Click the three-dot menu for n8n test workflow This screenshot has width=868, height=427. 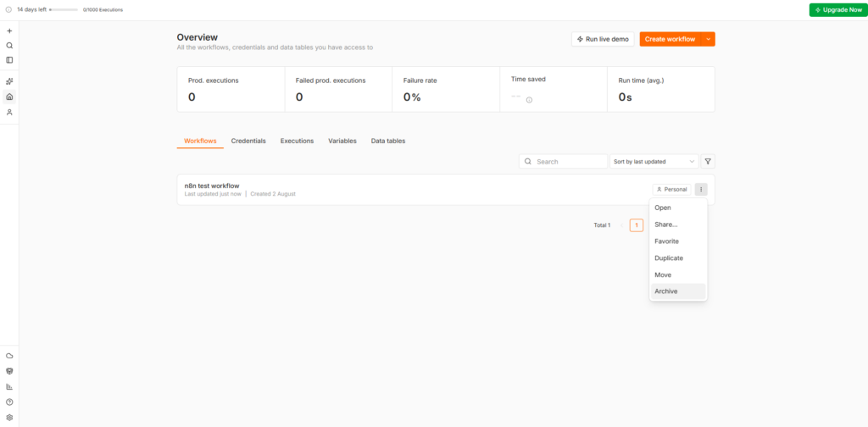(x=701, y=189)
